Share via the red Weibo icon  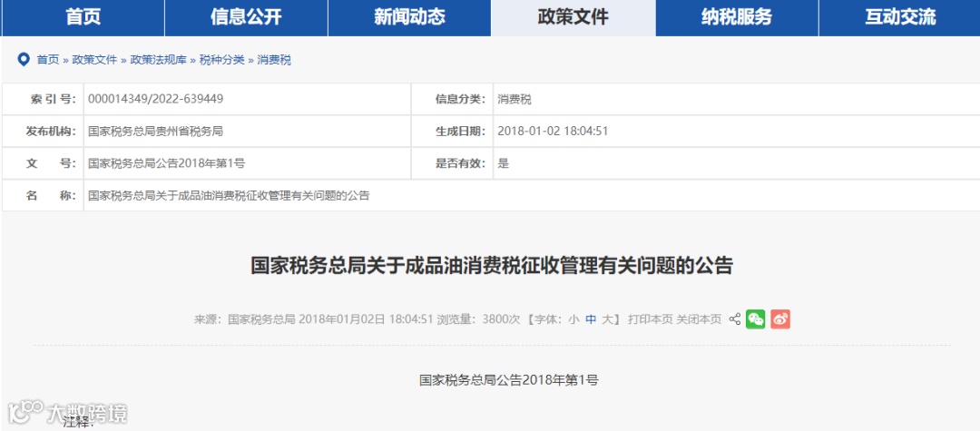tap(780, 319)
